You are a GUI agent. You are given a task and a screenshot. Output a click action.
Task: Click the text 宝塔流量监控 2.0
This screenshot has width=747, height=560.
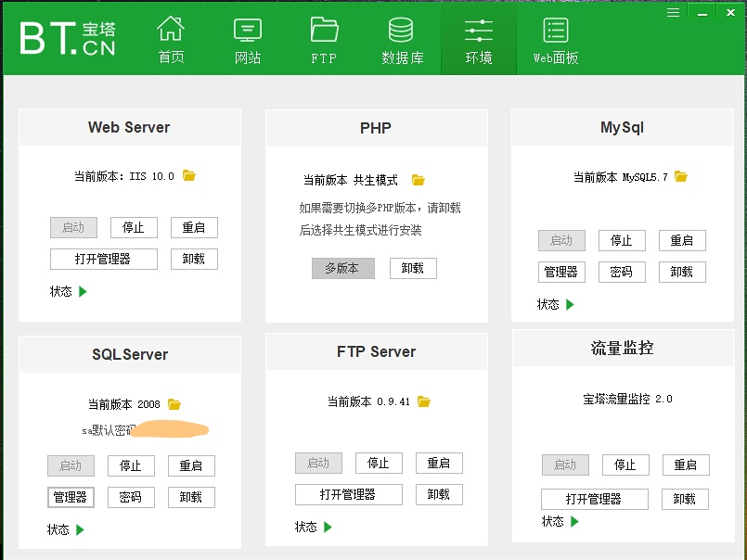pyautogui.click(x=627, y=399)
